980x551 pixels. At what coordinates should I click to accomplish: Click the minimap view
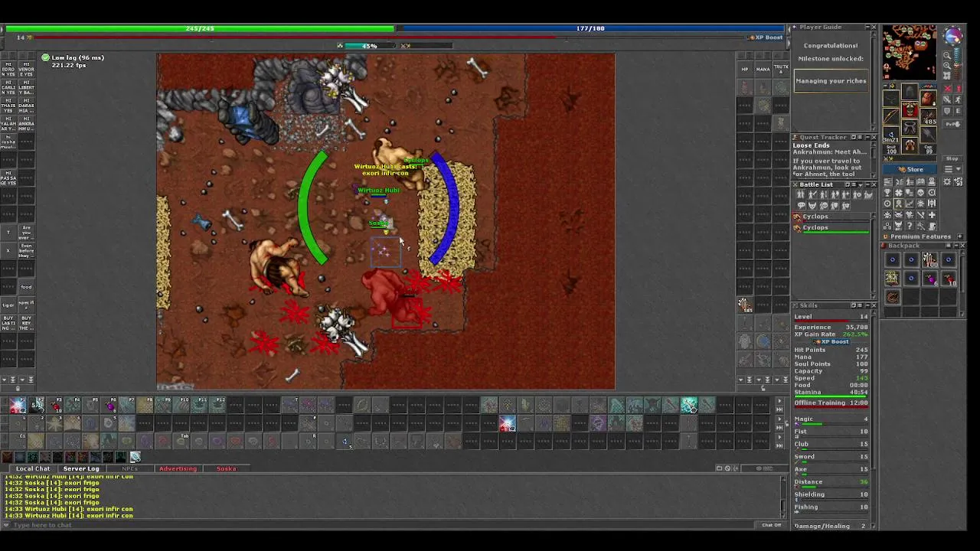pos(909,52)
